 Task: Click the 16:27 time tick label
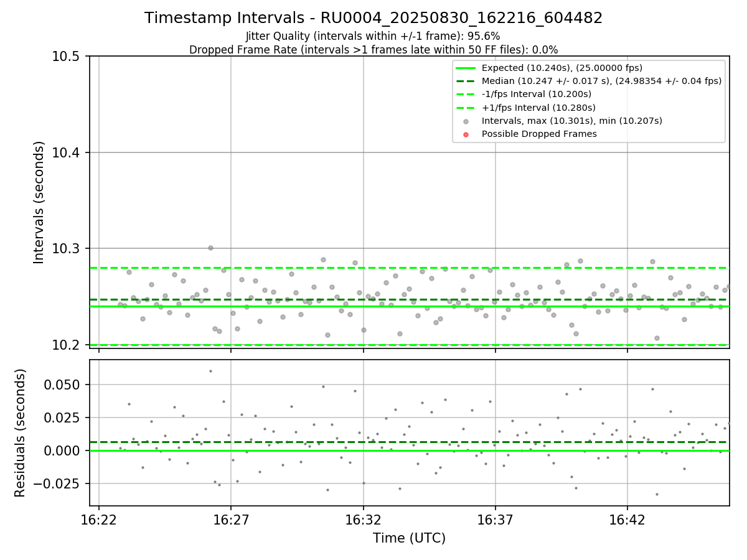coord(231,520)
